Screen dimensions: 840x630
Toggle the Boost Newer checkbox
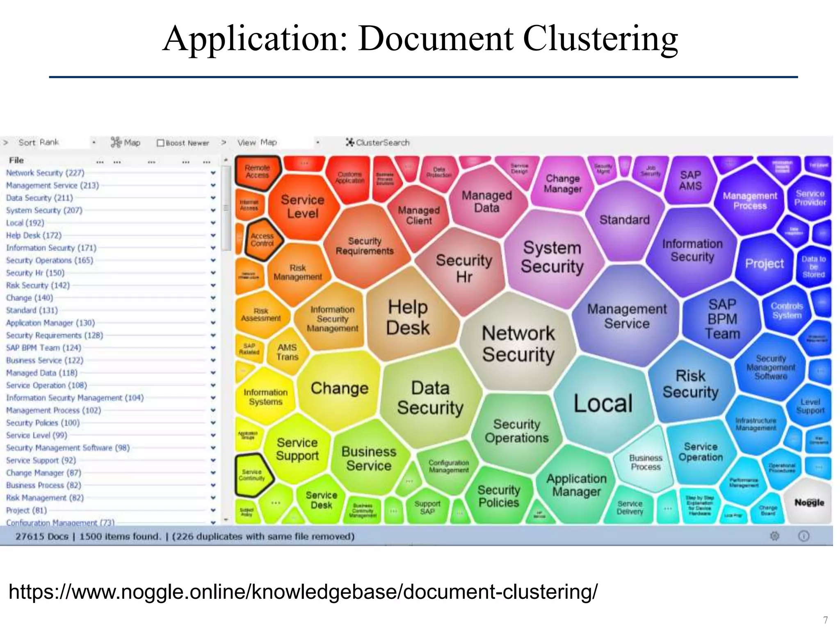point(161,143)
